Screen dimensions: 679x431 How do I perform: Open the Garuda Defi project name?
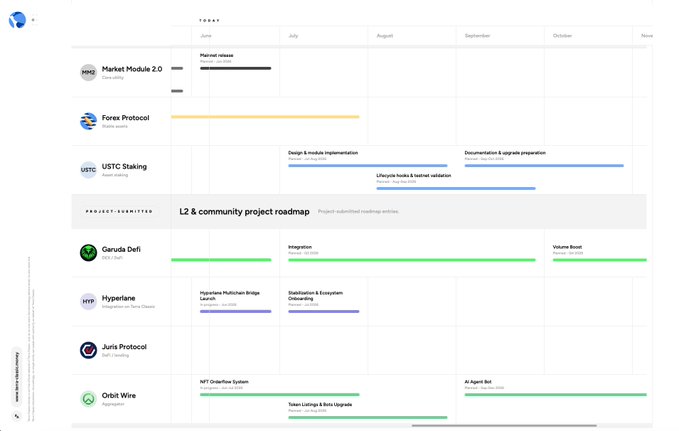click(121, 250)
